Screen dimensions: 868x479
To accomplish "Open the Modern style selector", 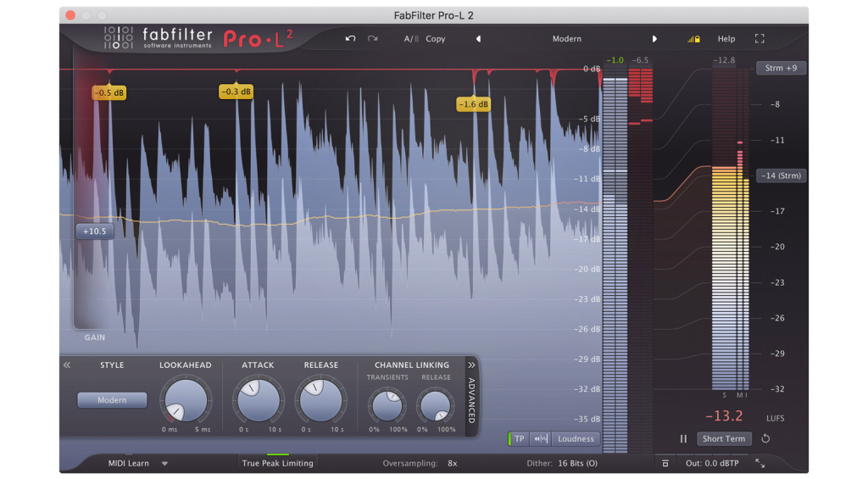I will [112, 400].
